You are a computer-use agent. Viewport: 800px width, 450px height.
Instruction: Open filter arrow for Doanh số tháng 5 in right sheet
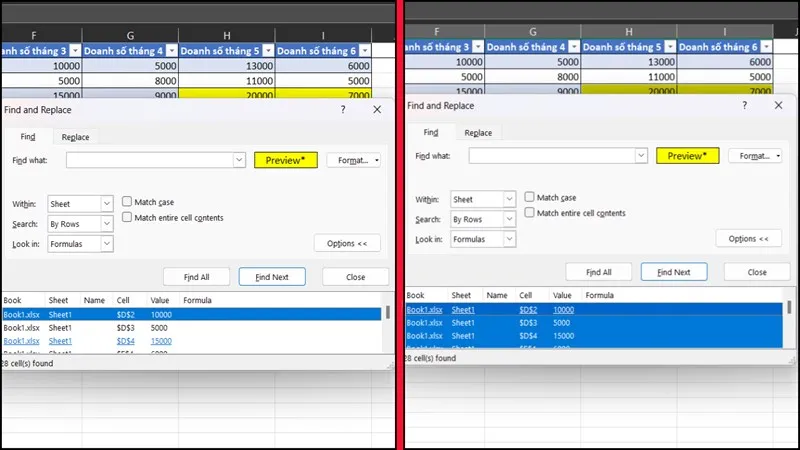[x=668, y=47]
